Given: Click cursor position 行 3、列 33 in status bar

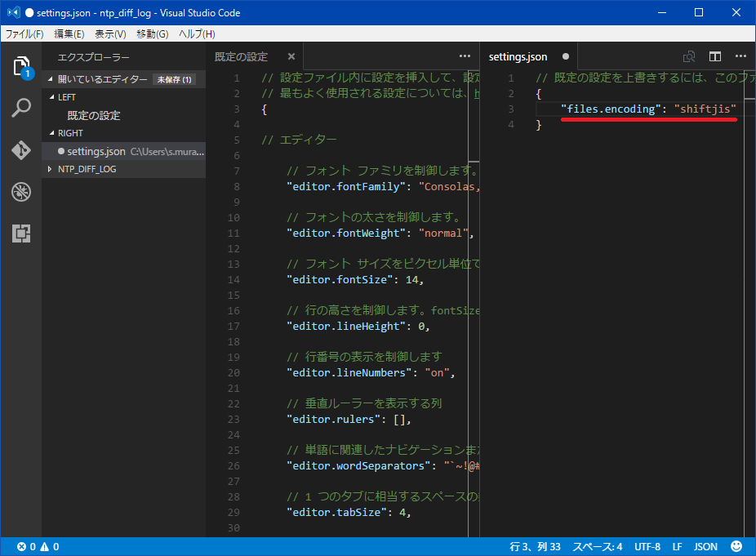Looking at the screenshot, I should [x=535, y=547].
